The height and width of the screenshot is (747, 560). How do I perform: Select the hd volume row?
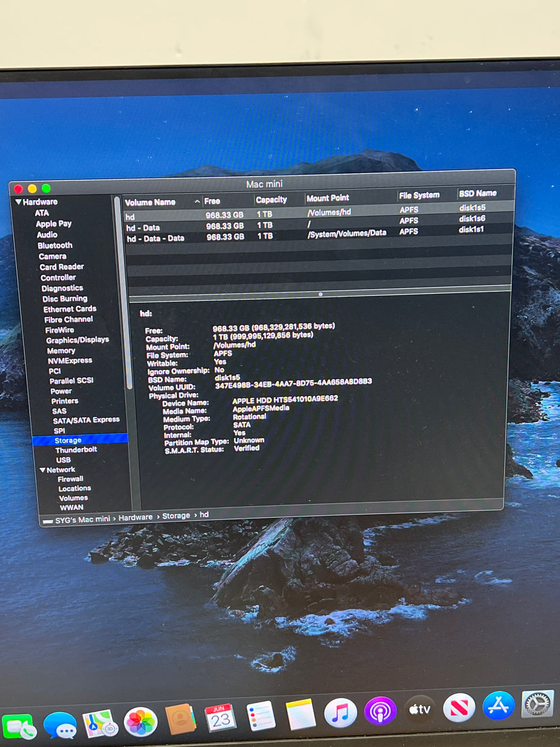(x=318, y=212)
